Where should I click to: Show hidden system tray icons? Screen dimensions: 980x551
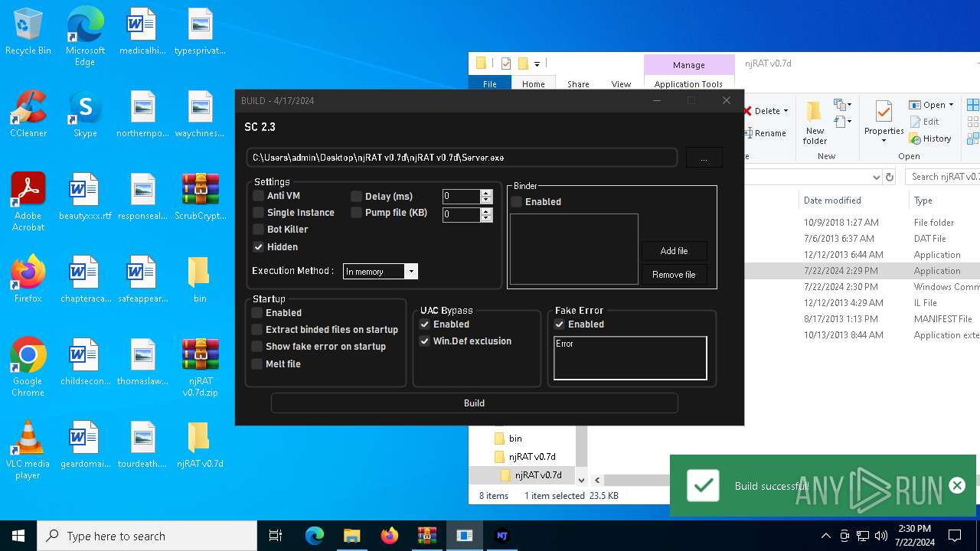pyautogui.click(x=826, y=536)
